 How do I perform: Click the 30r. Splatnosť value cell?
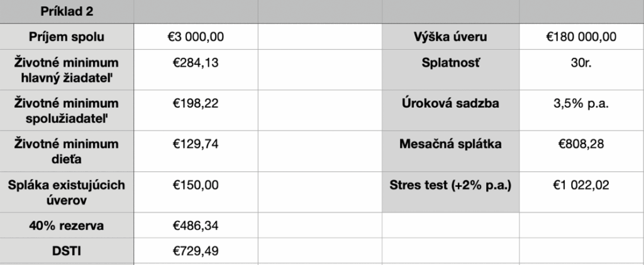pyautogui.click(x=582, y=69)
